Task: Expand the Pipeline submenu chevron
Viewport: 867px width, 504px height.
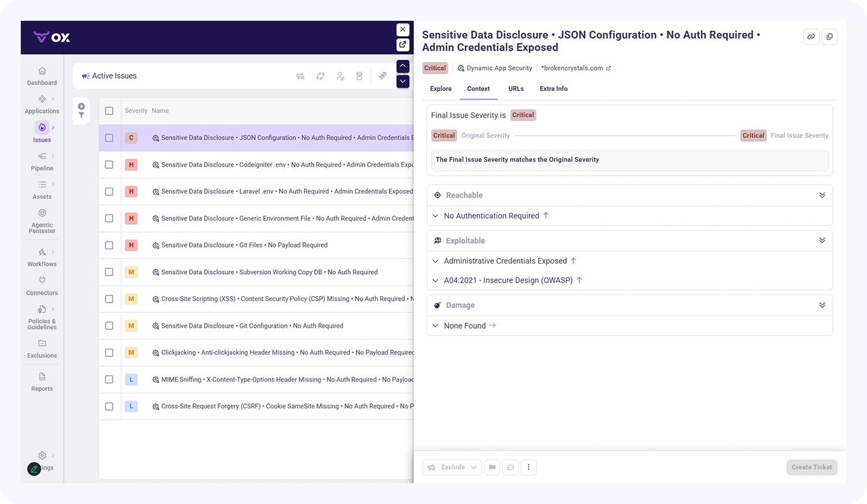Action: coord(53,156)
